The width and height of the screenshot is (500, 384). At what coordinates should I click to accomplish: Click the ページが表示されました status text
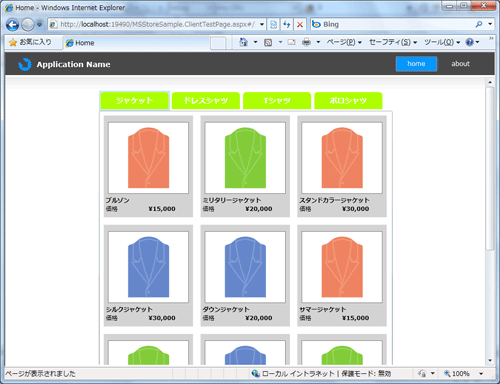(40, 374)
